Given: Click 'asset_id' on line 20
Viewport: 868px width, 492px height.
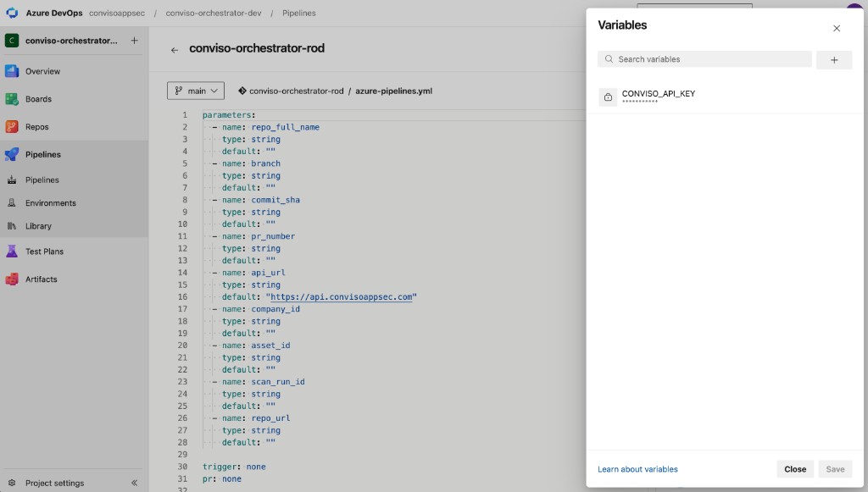Looking at the screenshot, I should pyautogui.click(x=270, y=346).
